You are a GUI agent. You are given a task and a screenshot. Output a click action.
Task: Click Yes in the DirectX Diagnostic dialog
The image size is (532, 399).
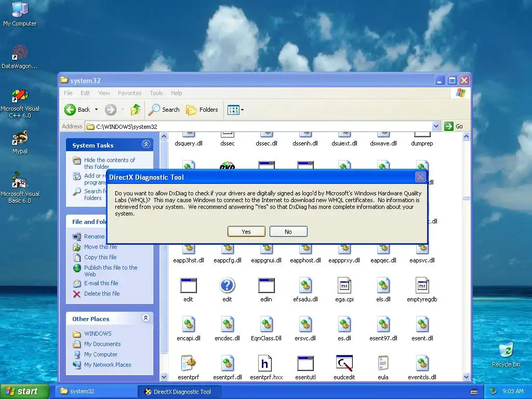pos(246,231)
